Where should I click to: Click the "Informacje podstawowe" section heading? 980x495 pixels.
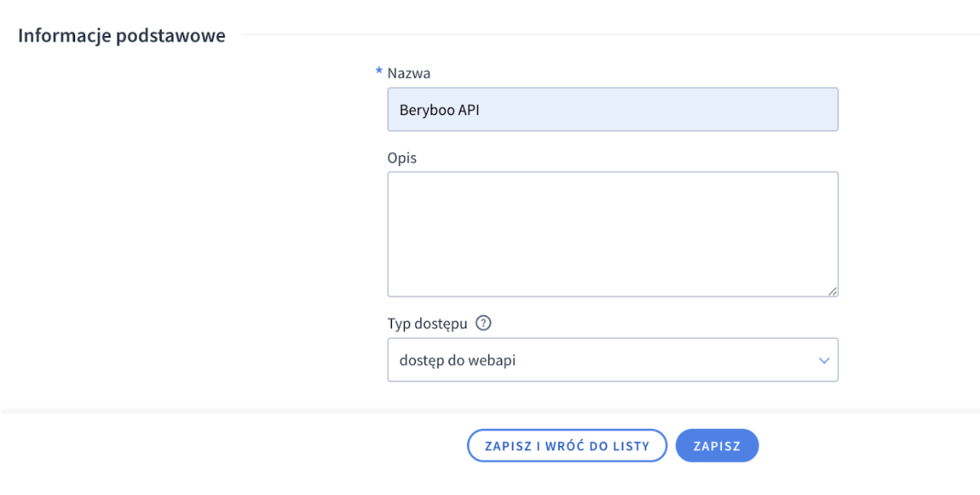122,36
